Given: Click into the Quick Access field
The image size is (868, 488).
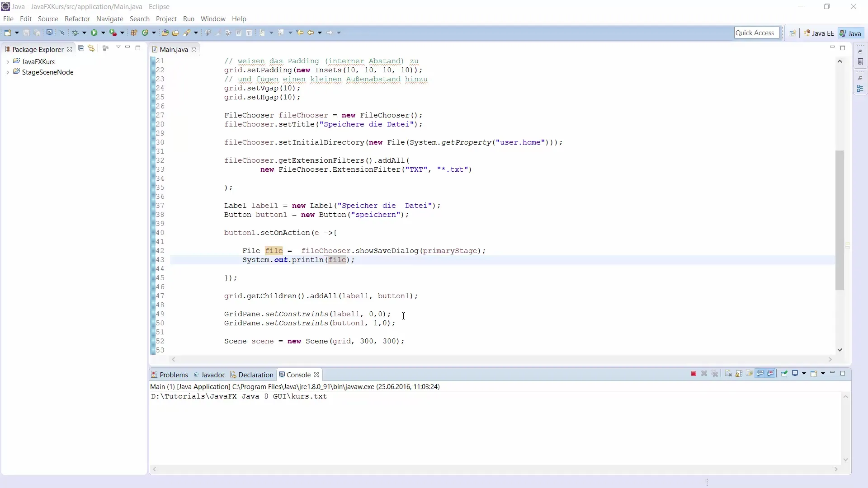Looking at the screenshot, I should (x=756, y=33).
